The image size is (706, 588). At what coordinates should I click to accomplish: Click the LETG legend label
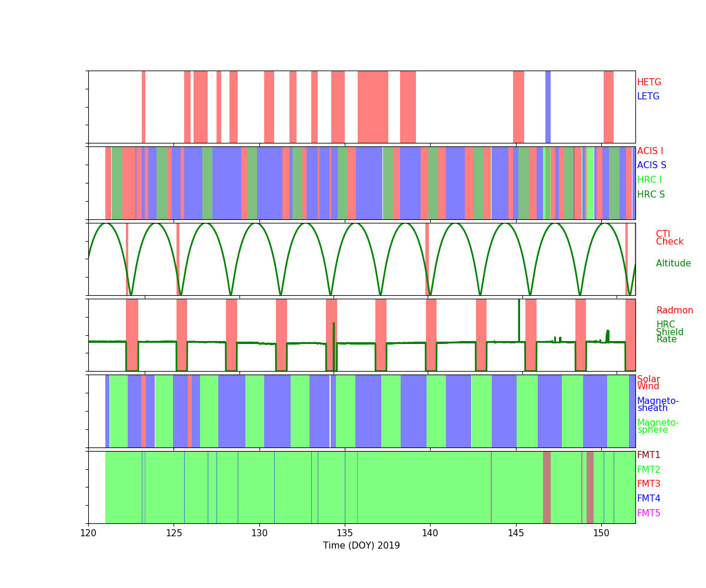click(648, 97)
